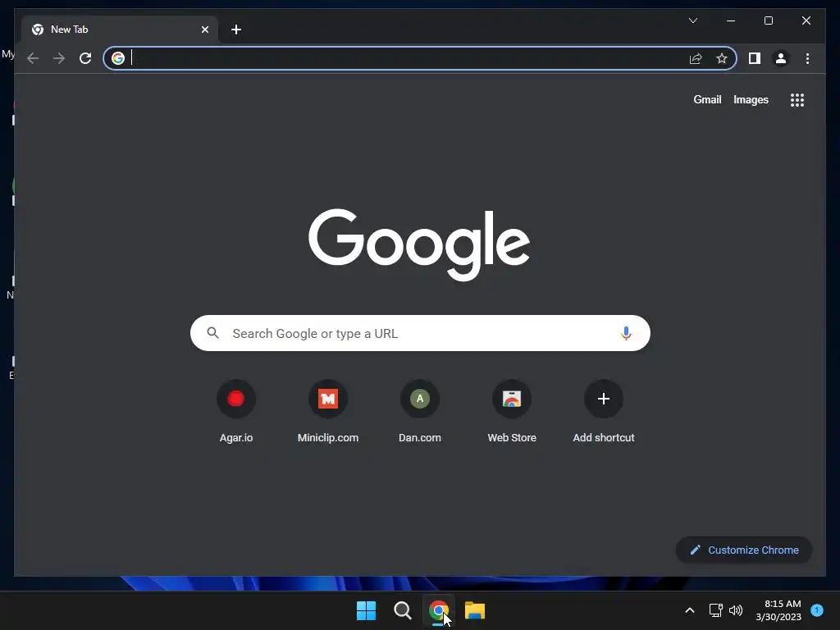Open the Web Store shortcut

[x=512, y=412]
